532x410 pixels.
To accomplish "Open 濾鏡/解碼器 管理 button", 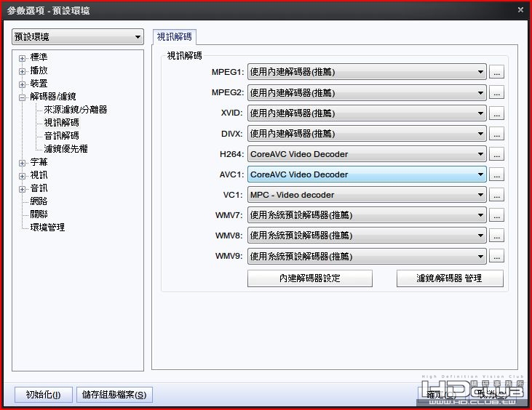I will (x=450, y=278).
